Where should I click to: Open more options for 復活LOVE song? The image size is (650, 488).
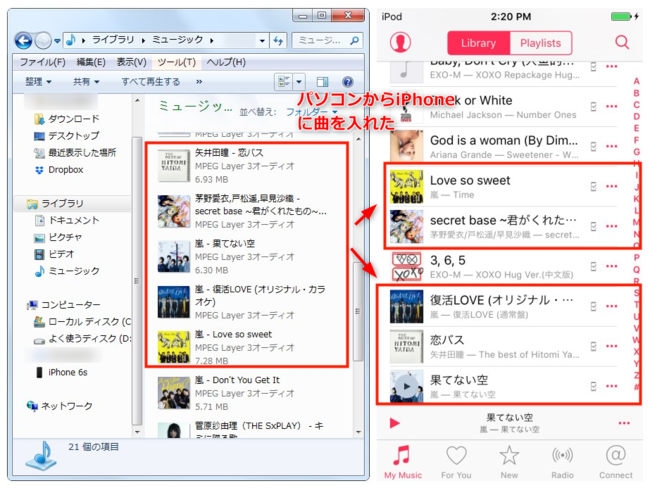tap(612, 306)
